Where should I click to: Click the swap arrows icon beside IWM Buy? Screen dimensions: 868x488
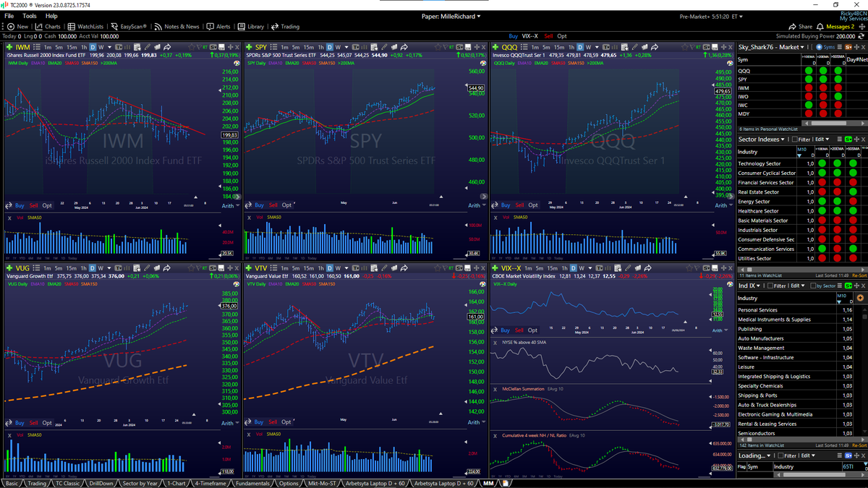coord(9,205)
